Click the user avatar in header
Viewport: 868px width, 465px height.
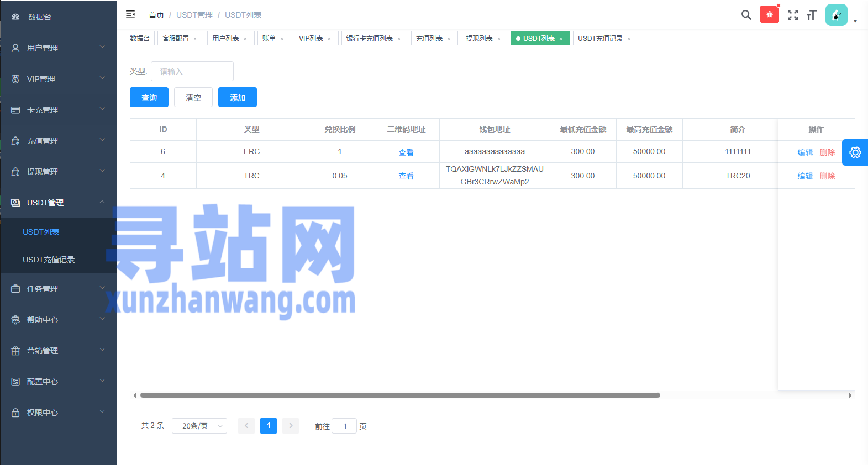pyautogui.click(x=836, y=15)
